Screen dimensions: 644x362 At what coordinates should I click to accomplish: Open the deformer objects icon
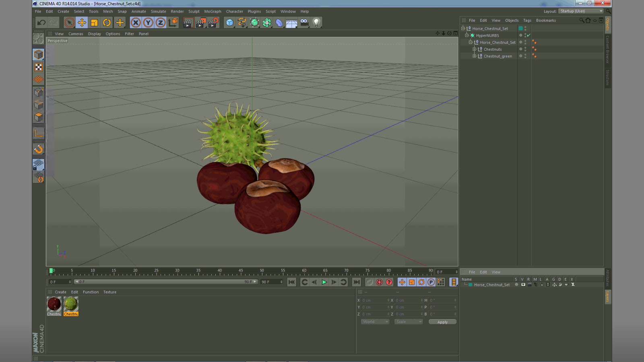[279, 23]
